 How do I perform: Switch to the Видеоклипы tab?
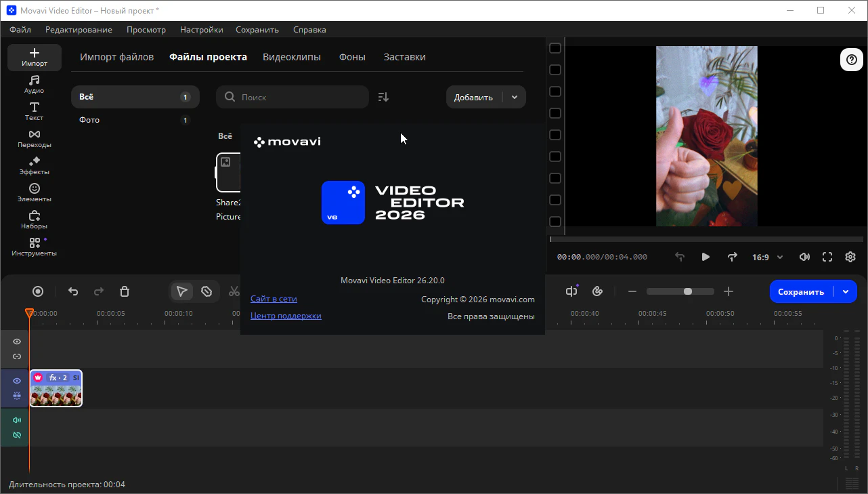pyautogui.click(x=292, y=57)
